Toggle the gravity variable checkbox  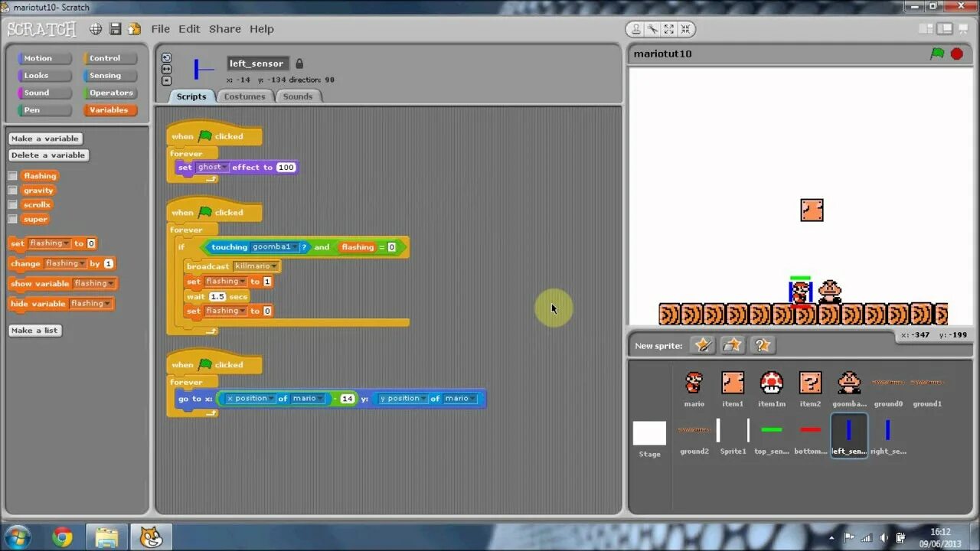pos(13,191)
